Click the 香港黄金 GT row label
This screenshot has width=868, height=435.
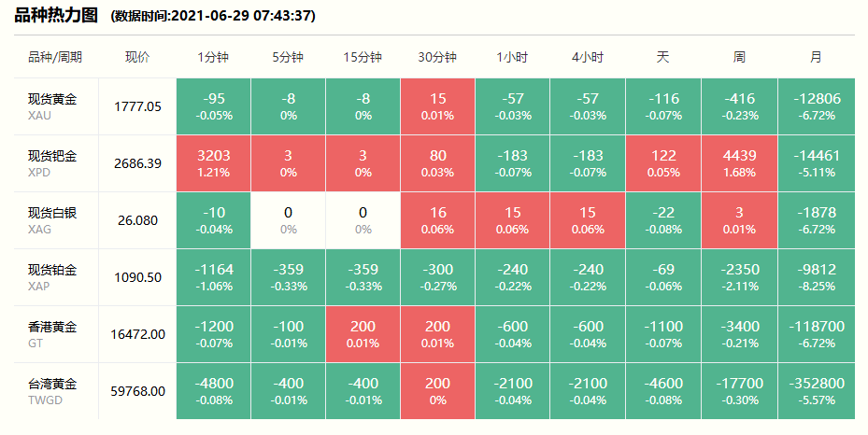tap(52, 334)
